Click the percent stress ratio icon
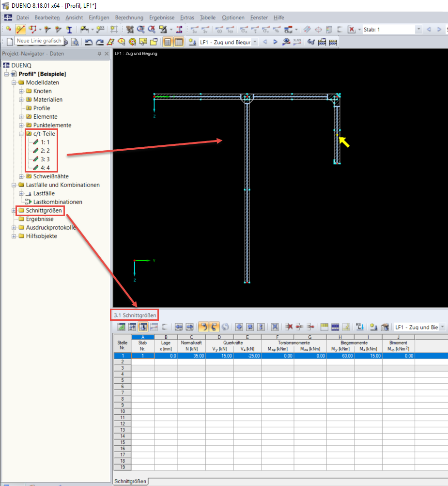 pos(277,30)
